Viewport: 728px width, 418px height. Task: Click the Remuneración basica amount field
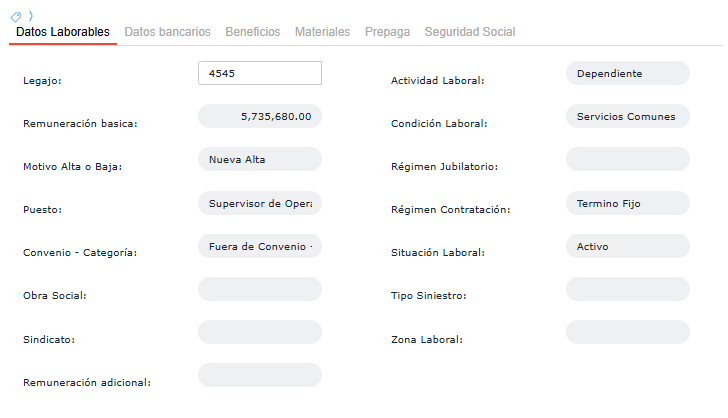[x=260, y=117]
